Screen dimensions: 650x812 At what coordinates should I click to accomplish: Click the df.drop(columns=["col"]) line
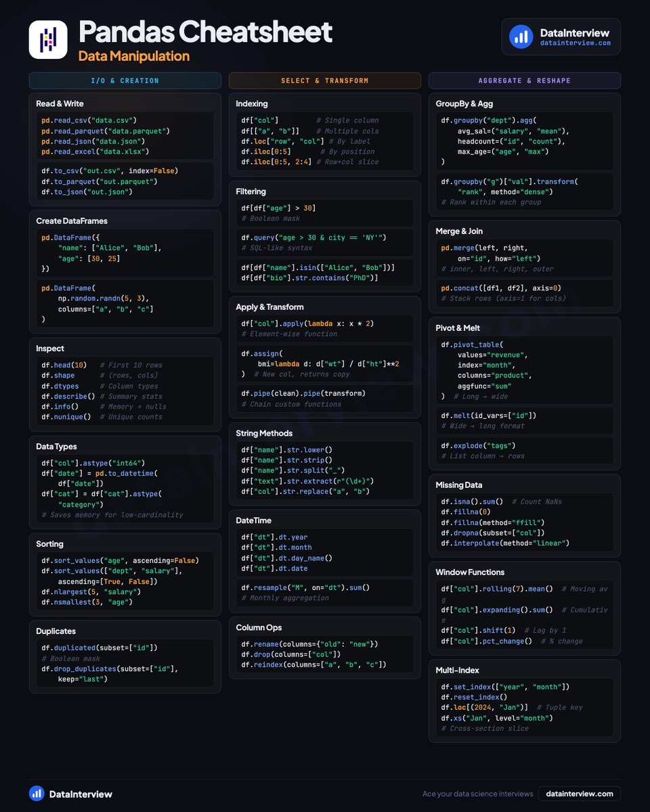(x=290, y=654)
